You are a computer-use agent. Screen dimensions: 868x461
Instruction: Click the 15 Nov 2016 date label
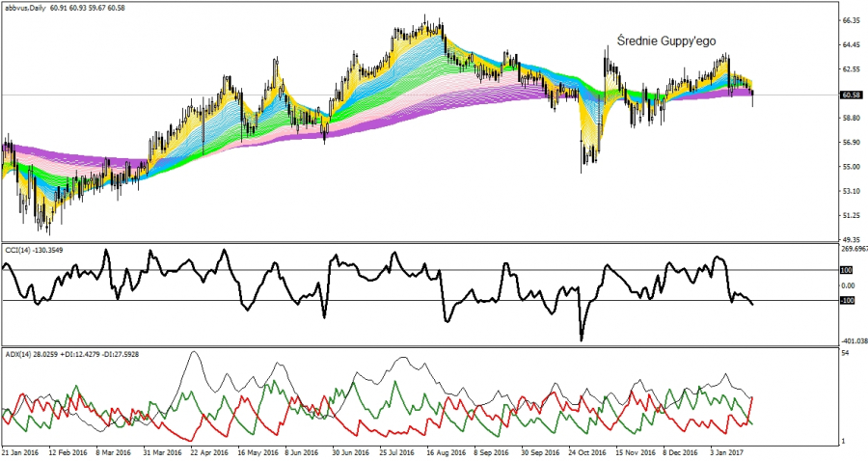[x=635, y=450]
